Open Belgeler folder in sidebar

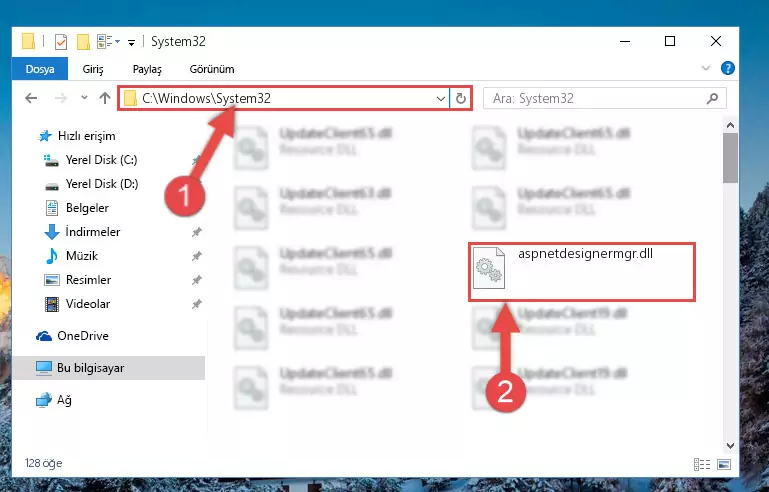click(77, 208)
